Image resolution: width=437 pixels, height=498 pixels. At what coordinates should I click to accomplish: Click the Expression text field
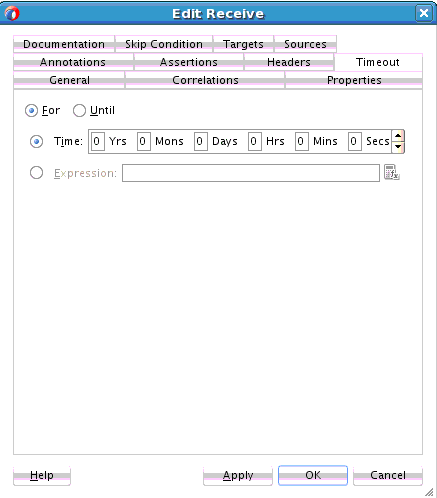point(251,173)
